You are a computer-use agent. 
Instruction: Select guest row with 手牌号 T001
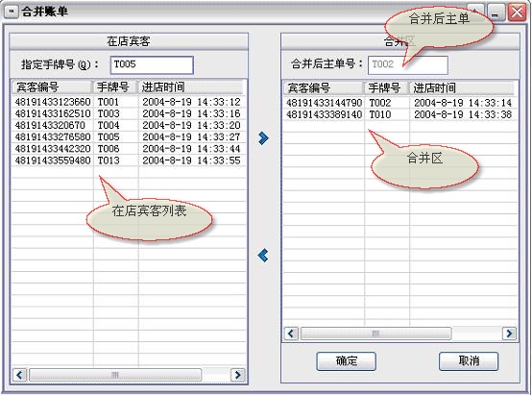coord(129,102)
